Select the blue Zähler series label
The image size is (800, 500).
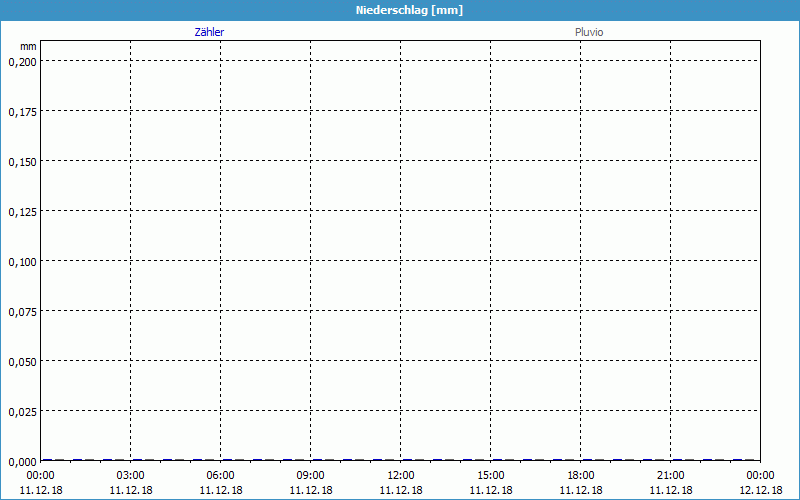[209, 32]
